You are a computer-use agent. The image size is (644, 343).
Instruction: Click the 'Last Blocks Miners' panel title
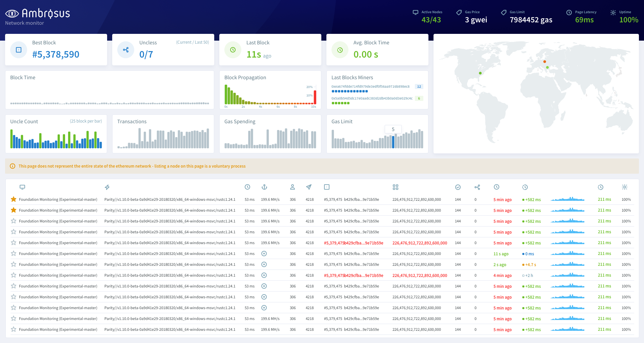coord(352,78)
